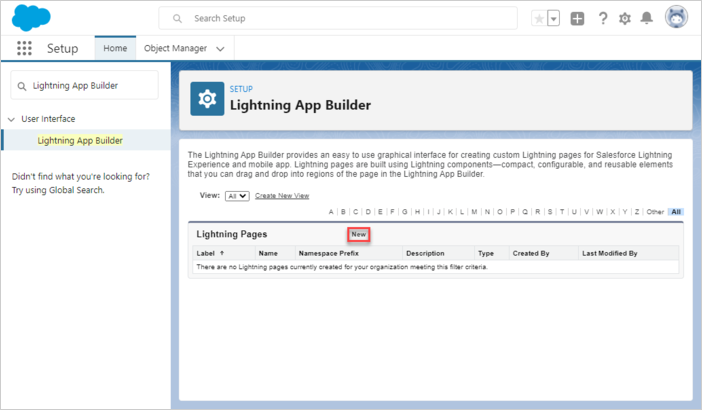
Task: Expand the Object Manager tab dropdown chevron
Action: (x=220, y=48)
